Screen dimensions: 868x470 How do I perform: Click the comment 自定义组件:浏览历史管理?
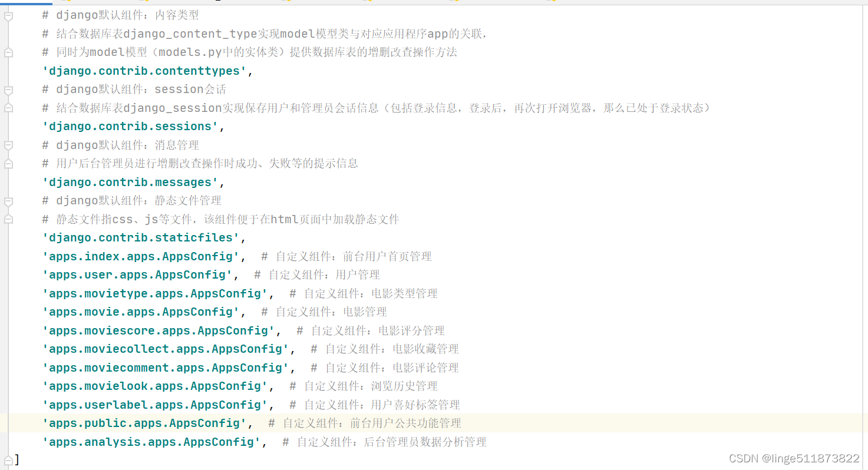click(364, 386)
